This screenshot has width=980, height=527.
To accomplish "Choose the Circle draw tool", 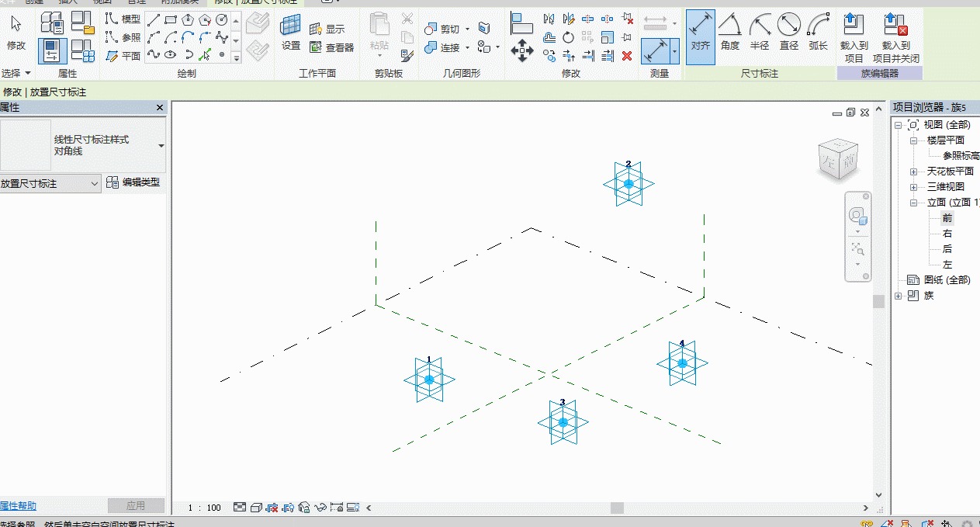I will click(x=222, y=19).
